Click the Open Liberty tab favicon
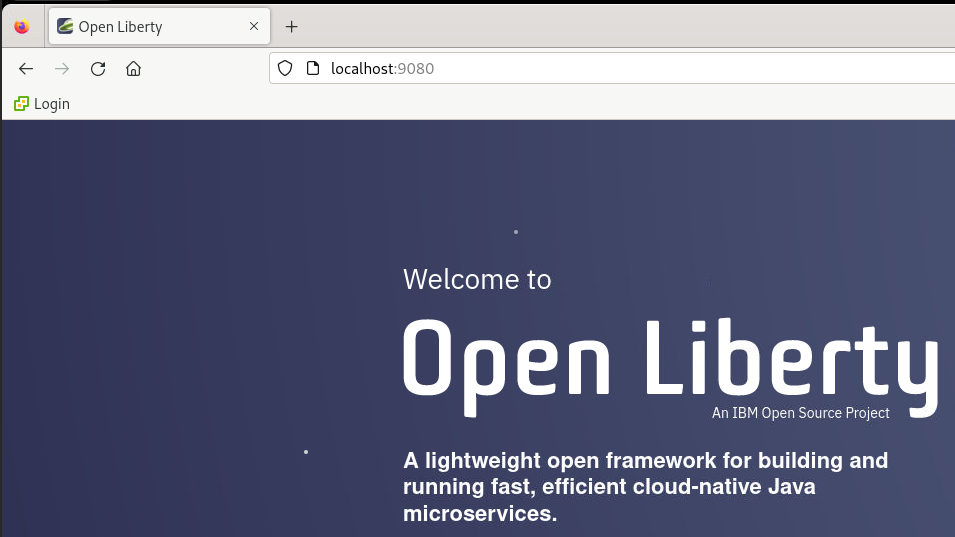This screenshot has width=955, height=537. coord(65,27)
